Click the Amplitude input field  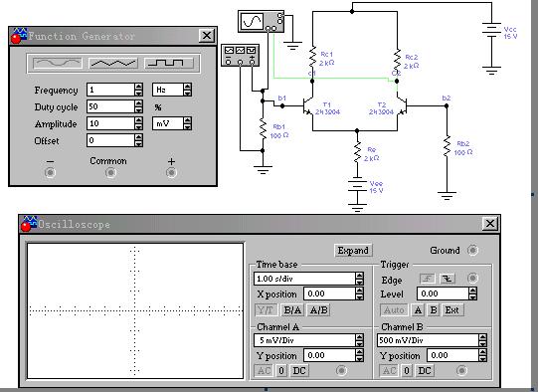(x=110, y=123)
